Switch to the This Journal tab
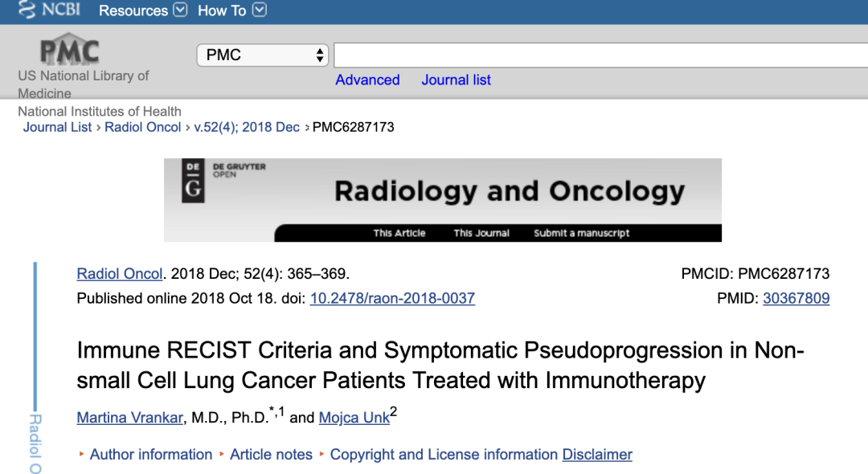This screenshot has height=474, width=868. tap(481, 233)
